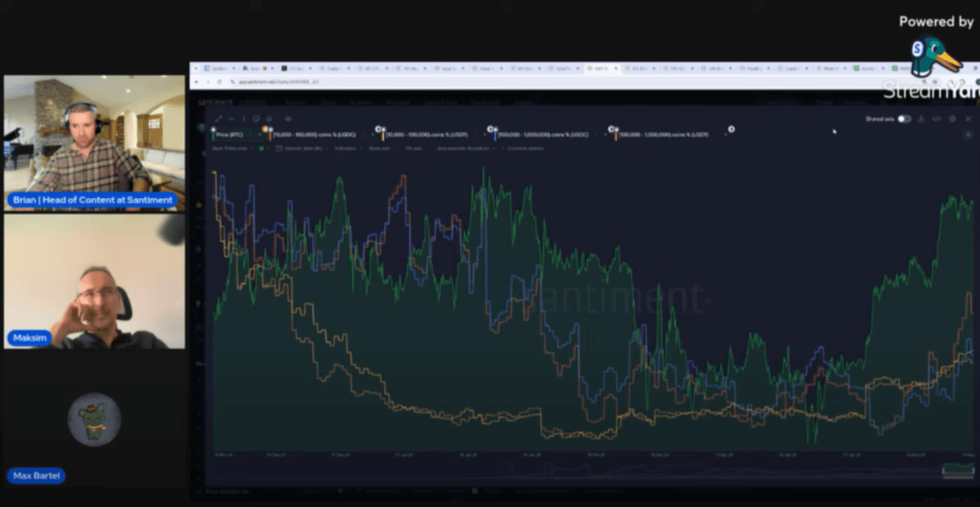Click the browser back arrow
Viewport: 980px width, 507px height.
click(197, 82)
